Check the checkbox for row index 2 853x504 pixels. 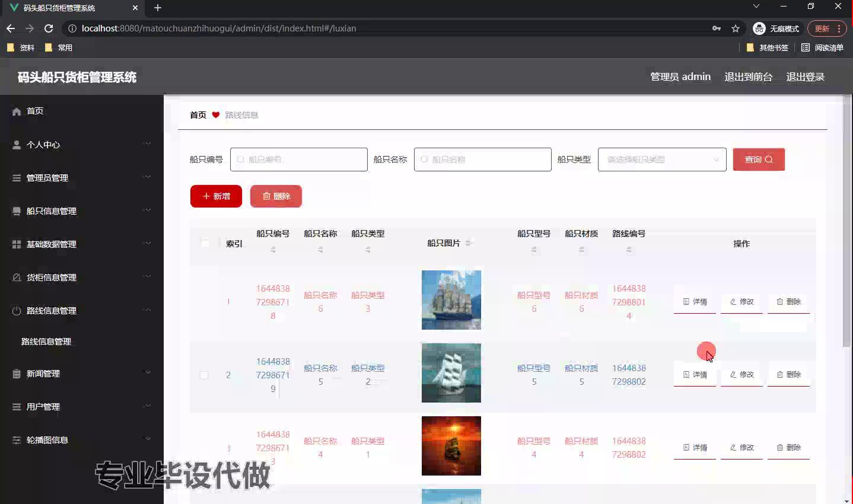tap(204, 375)
